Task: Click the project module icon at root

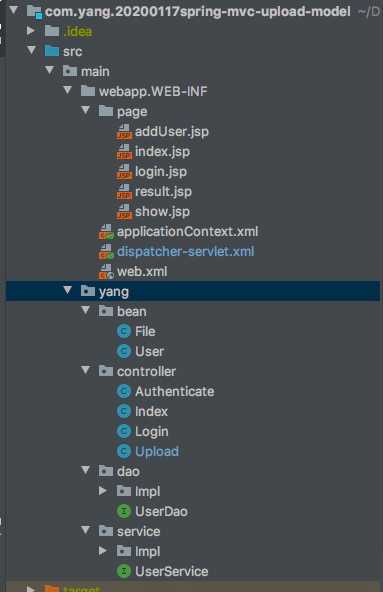Action: click(34, 11)
